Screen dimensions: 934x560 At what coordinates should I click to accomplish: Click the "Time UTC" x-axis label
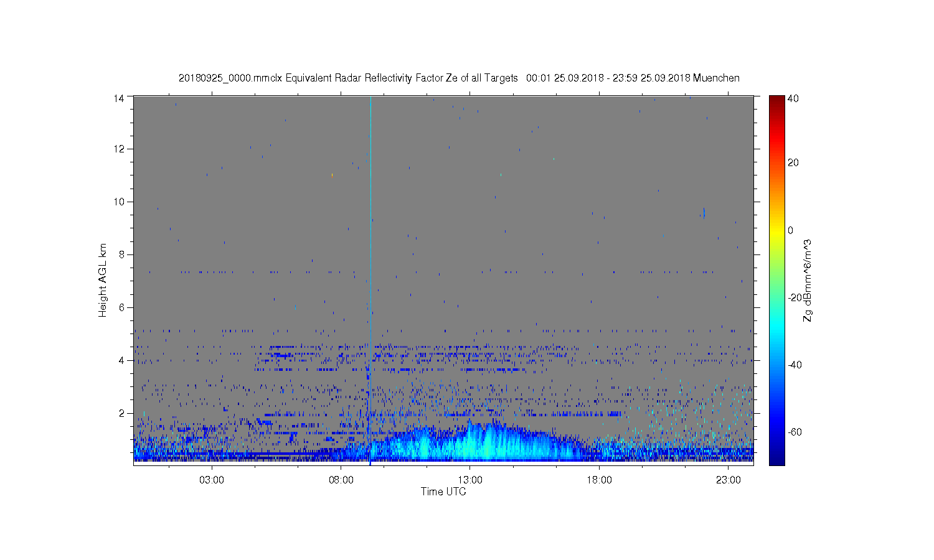click(443, 492)
